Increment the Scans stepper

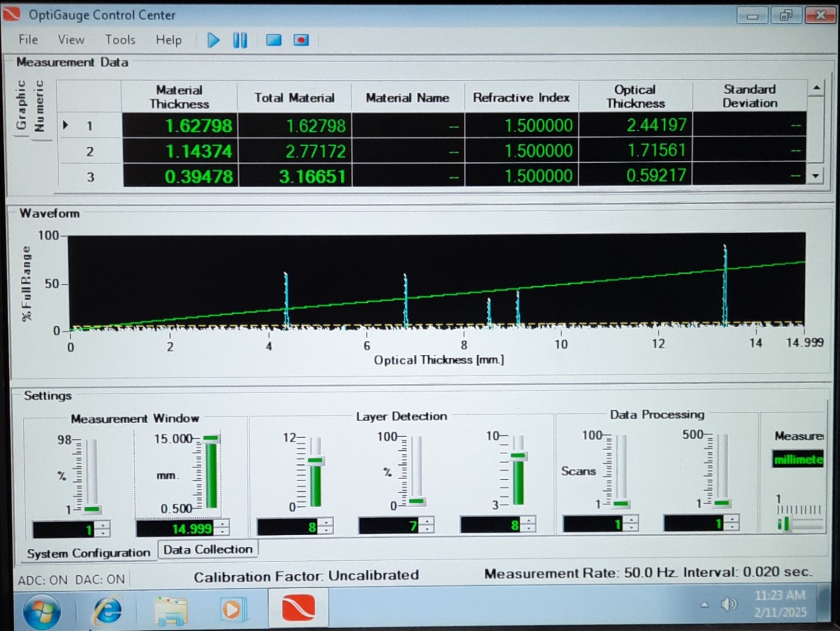(631, 520)
